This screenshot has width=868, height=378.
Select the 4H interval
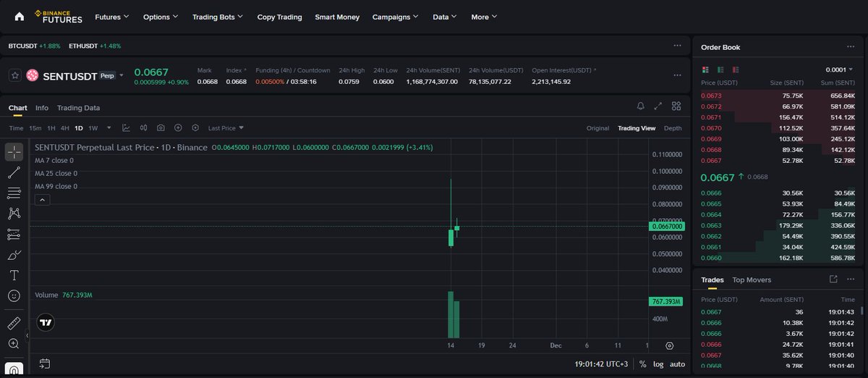[x=64, y=128]
